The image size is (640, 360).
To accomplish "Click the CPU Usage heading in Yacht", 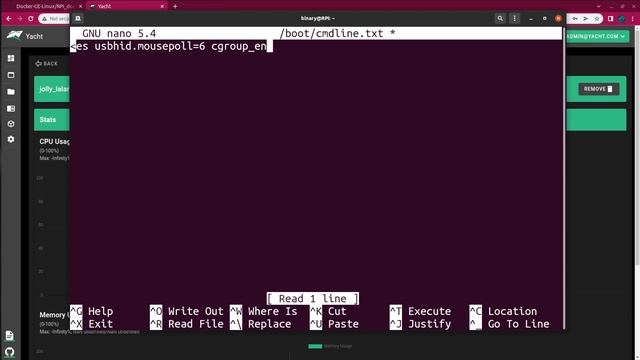I will 54,142.
